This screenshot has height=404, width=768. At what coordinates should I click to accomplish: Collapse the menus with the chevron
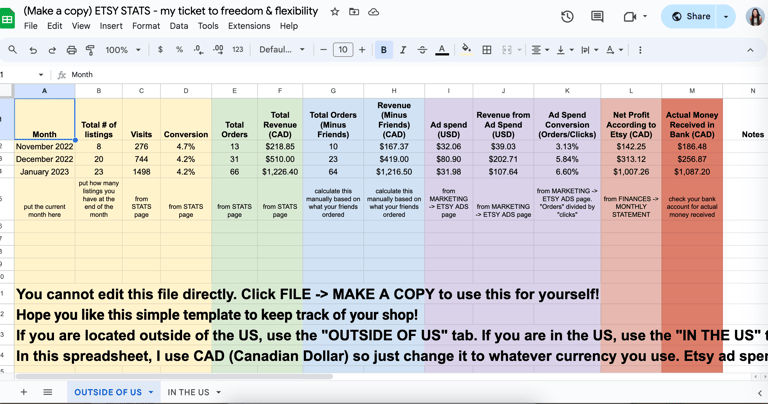click(x=750, y=50)
